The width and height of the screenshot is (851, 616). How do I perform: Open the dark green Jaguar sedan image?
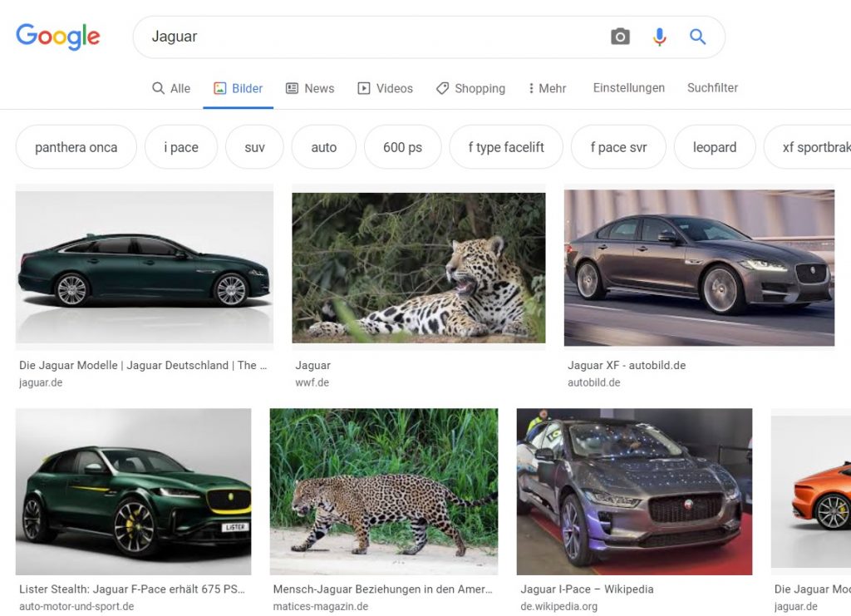point(145,267)
